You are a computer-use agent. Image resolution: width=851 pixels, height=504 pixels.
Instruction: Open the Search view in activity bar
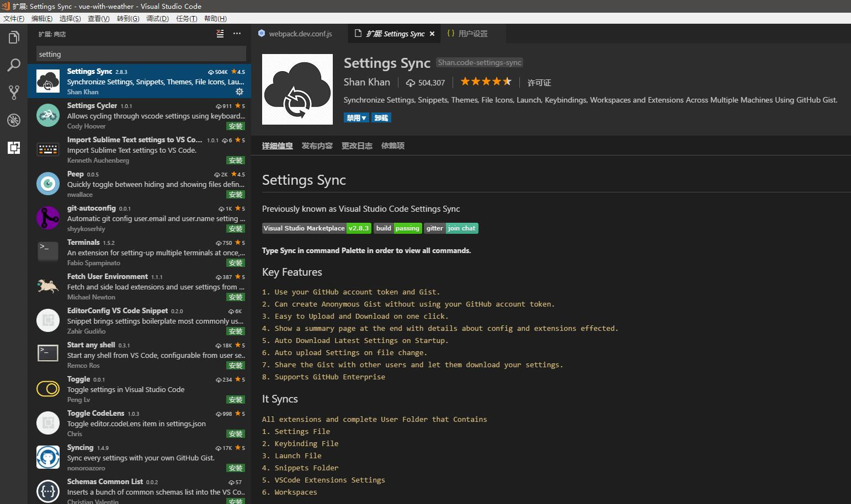(14, 65)
